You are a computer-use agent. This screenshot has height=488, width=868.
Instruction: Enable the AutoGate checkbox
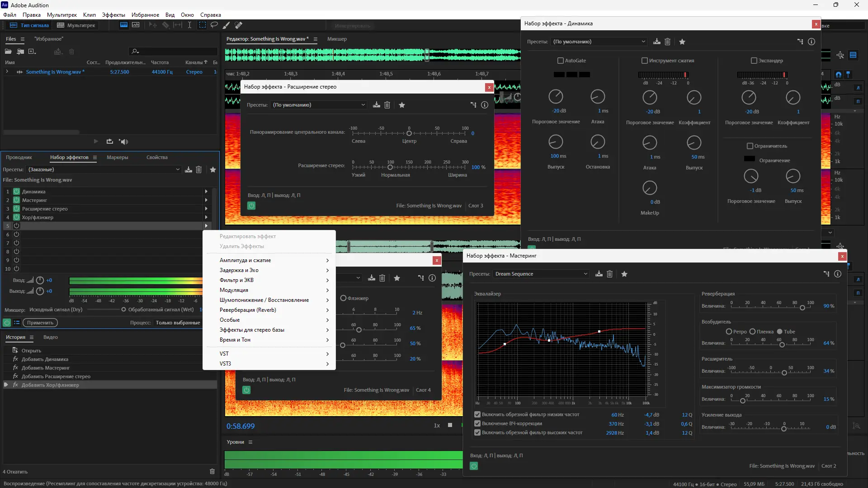click(561, 61)
